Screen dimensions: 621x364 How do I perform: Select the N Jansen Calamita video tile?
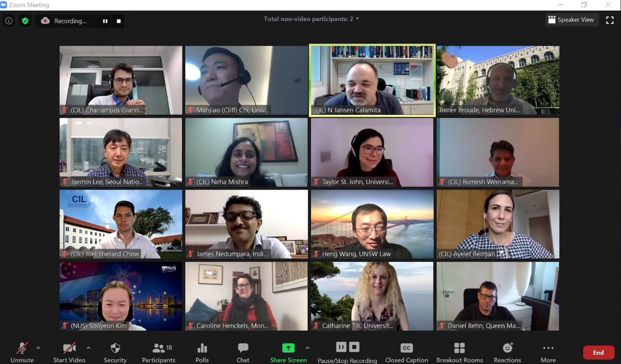pyautogui.click(x=372, y=80)
